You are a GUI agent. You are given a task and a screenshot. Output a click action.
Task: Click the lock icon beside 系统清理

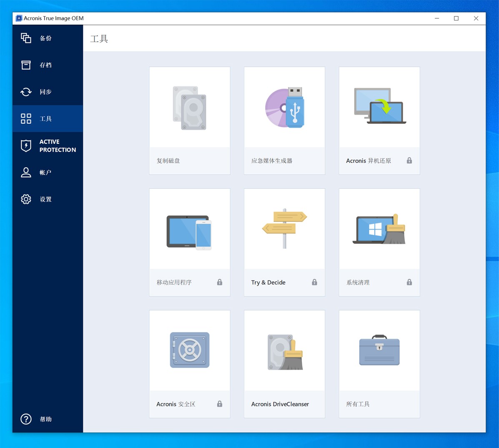[409, 282]
